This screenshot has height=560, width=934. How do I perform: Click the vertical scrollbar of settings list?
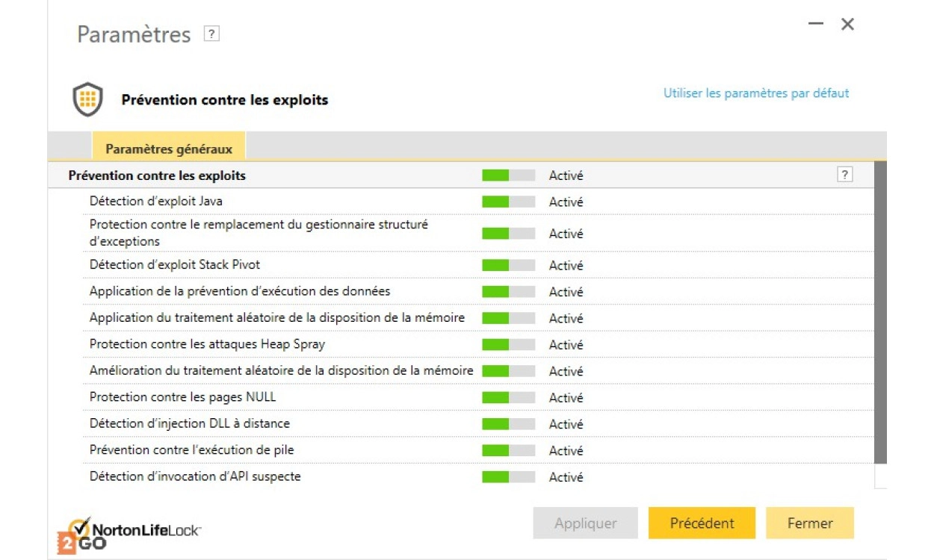point(880,314)
